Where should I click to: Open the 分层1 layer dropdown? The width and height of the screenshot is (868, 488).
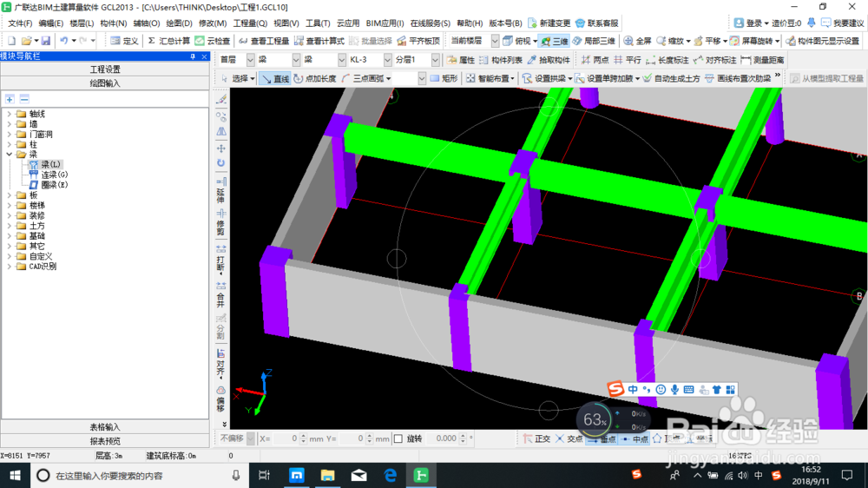[435, 60]
